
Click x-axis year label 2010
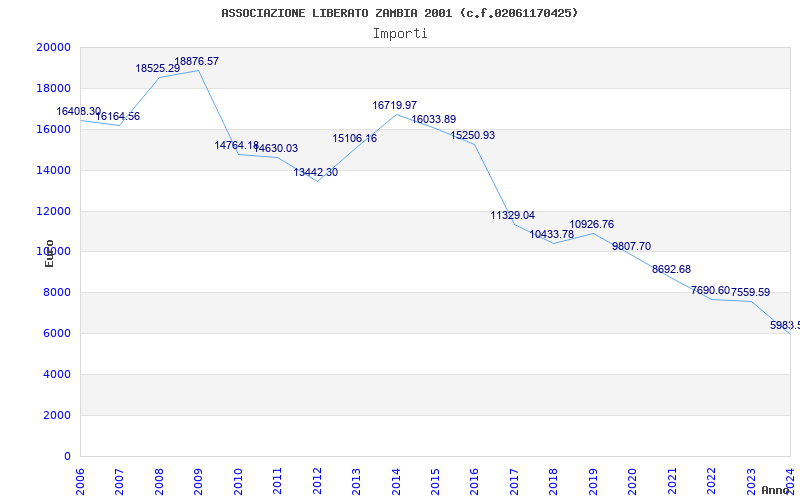click(x=238, y=481)
